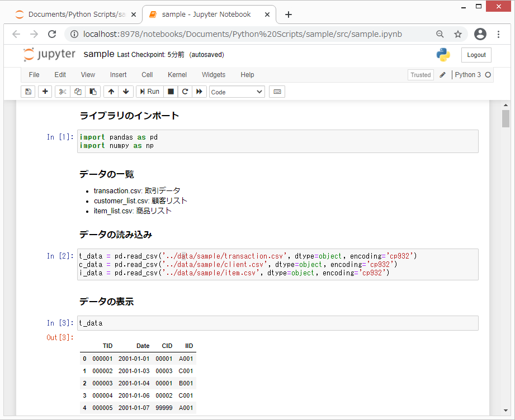Paste cells below icon
The width and height of the screenshot is (515, 420).
[x=93, y=92]
